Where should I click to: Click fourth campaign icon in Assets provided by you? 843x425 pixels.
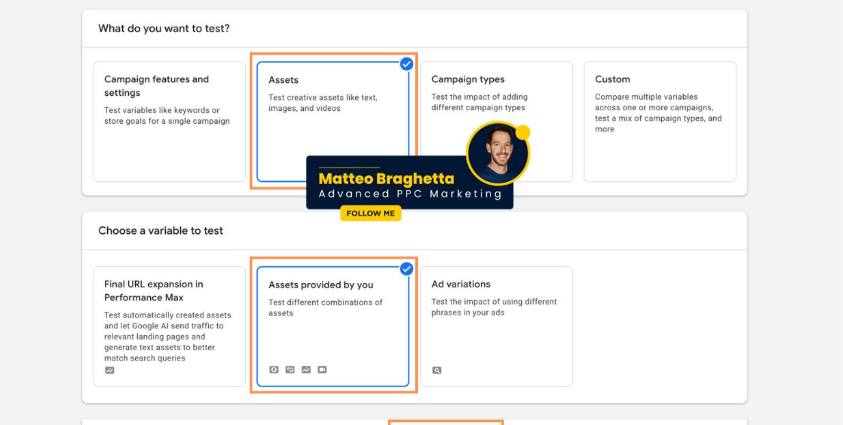322,369
